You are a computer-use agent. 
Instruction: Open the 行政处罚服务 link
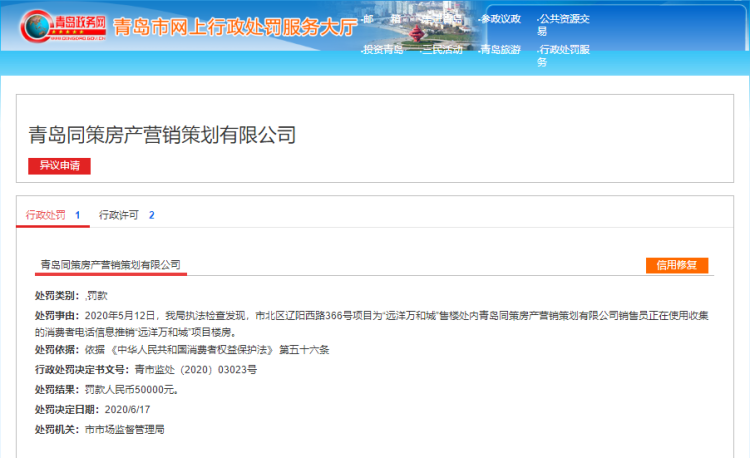(563, 56)
